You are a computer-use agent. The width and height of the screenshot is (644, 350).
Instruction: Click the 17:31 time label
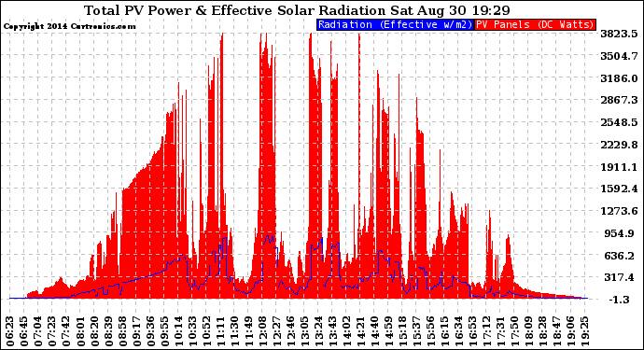(500, 330)
